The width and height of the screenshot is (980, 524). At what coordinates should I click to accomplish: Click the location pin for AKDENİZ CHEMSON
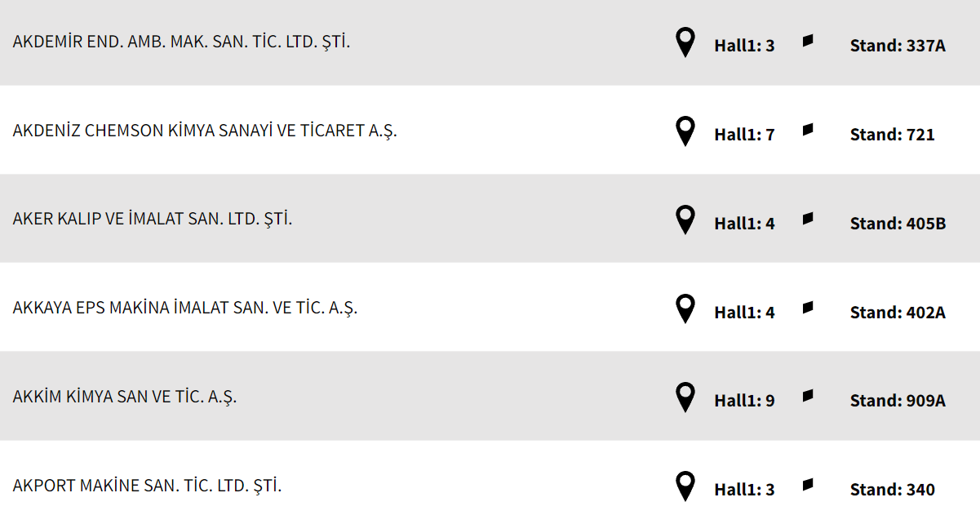click(685, 131)
